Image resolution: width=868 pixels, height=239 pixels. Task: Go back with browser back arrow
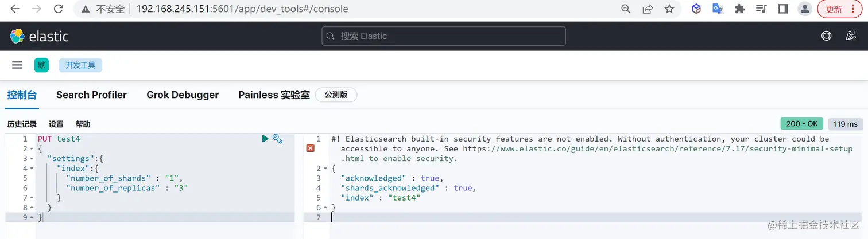tap(15, 9)
